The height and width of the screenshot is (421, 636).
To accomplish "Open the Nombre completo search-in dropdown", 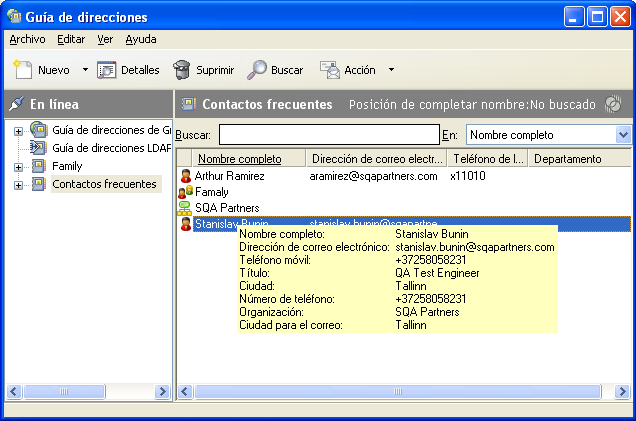I will [x=623, y=134].
